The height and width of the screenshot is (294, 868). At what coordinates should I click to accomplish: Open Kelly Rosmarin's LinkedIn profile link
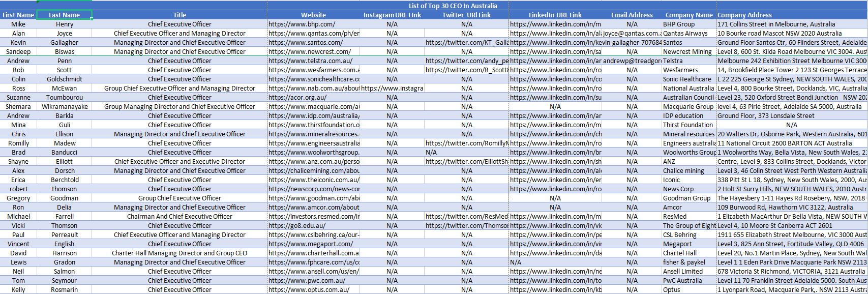(x=555, y=289)
